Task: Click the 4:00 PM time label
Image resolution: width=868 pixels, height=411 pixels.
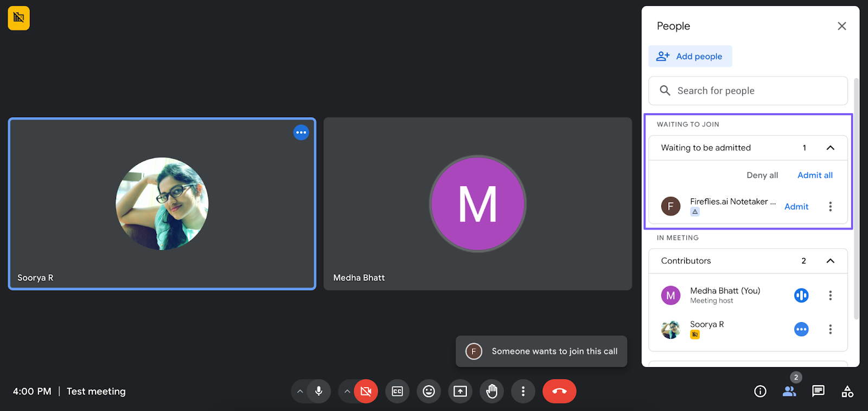Action: pyautogui.click(x=32, y=391)
